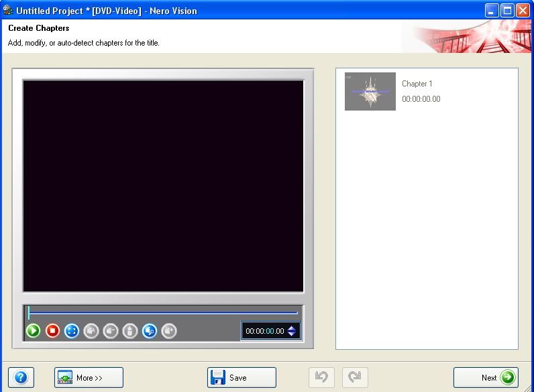The width and height of the screenshot is (534, 392).
Task: Switch preview to full screen view
Action: tap(72, 331)
